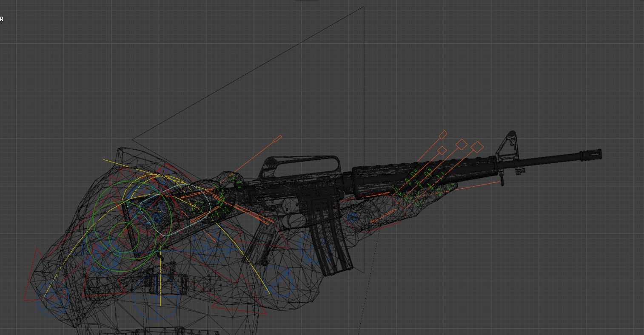Click the triangular front sight post
Image resolution: width=644 pixels, height=335 pixels.
click(x=507, y=147)
